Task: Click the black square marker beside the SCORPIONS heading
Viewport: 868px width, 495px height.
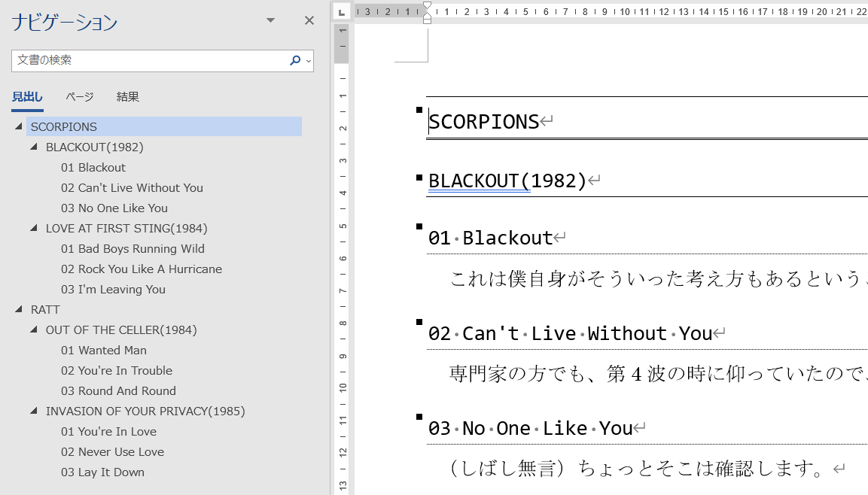Action: pos(419,110)
